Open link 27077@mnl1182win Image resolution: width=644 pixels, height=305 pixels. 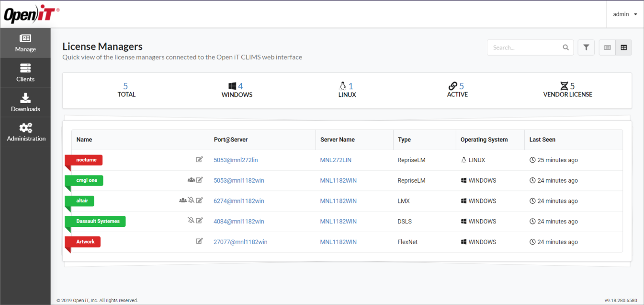point(240,242)
